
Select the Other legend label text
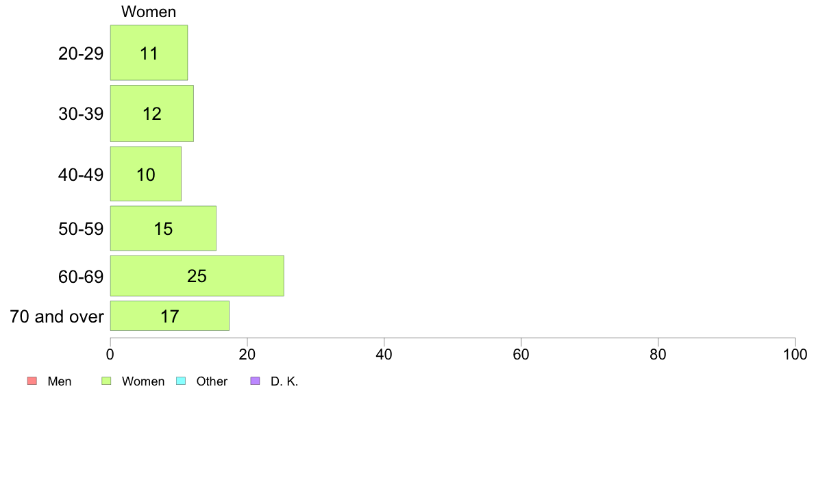pos(212,381)
